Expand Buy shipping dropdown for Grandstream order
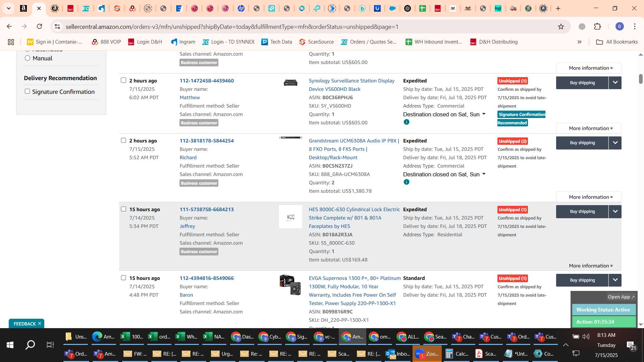 click(x=615, y=143)
